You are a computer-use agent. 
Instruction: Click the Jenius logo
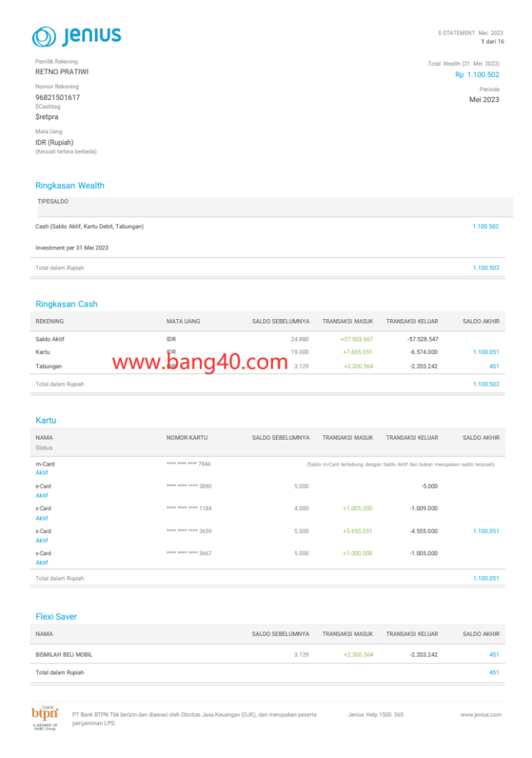76,36
